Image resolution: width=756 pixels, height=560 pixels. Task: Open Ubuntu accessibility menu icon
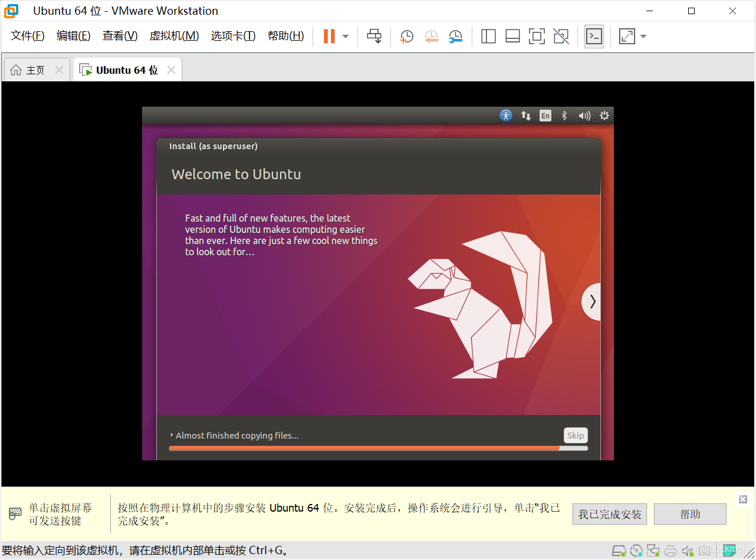click(x=506, y=116)
